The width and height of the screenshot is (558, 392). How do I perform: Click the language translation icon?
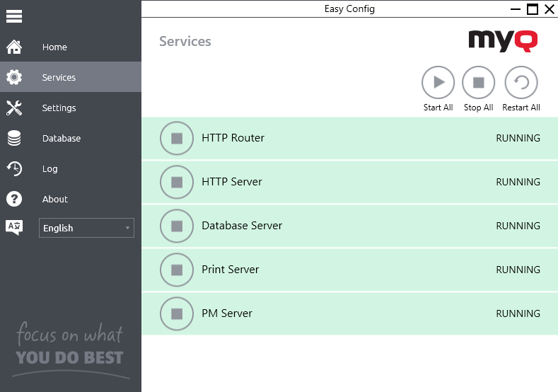pos(14,227)
